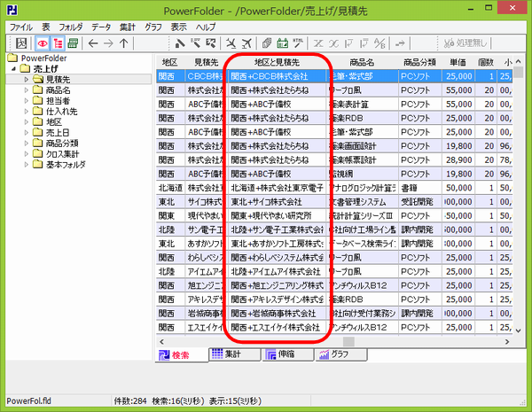Switch to the グラフ bottom tab

[341, 354]
